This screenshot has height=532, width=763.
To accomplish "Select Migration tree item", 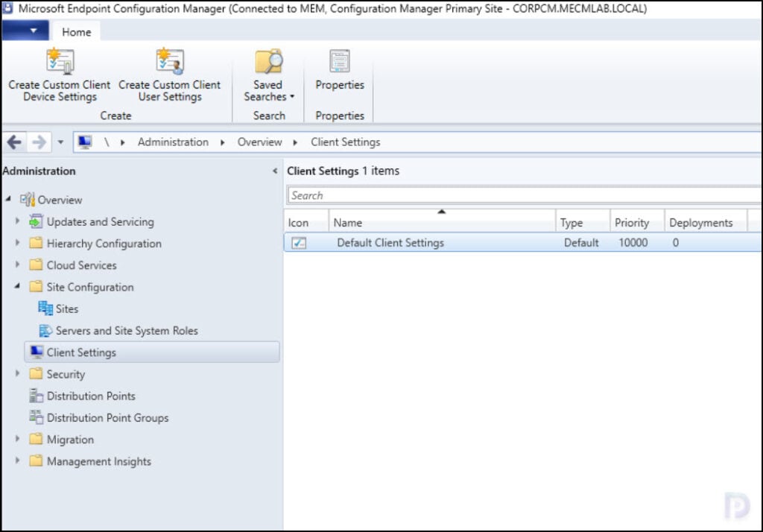I will (x=70, y=440).
